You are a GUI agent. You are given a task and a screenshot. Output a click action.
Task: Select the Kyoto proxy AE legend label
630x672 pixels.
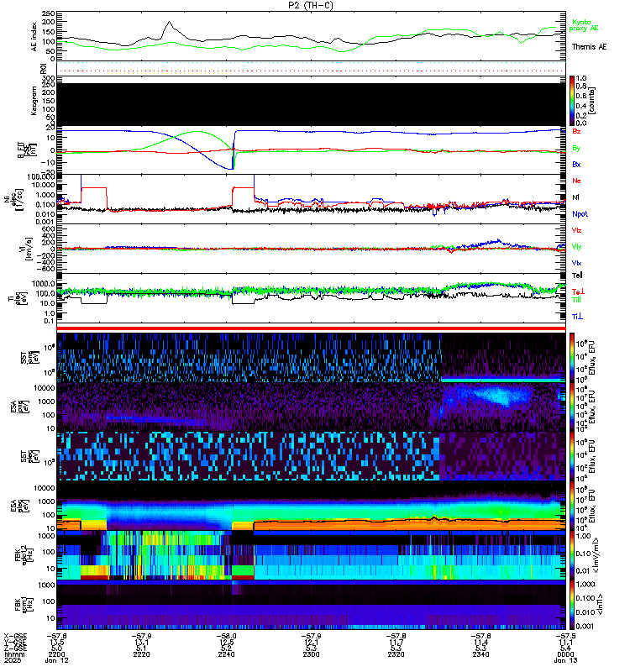[x=583, y=25]
